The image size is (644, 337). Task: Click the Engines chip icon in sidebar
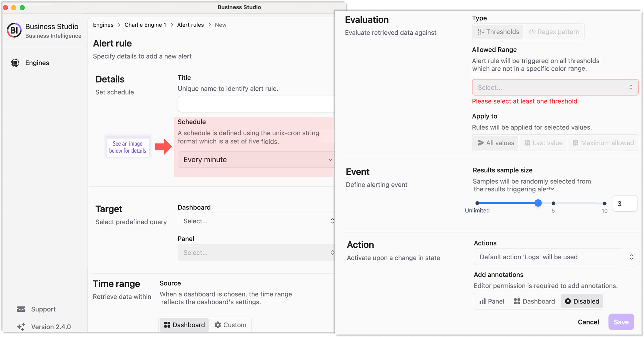pyautogui.click(x=15, y=63)
